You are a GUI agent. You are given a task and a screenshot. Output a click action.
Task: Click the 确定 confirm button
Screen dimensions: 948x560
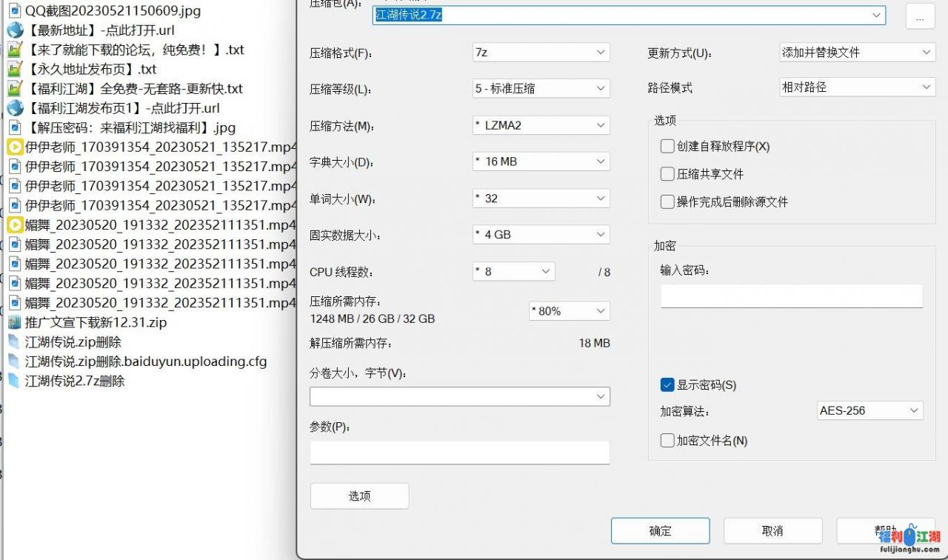click(660, 530)
